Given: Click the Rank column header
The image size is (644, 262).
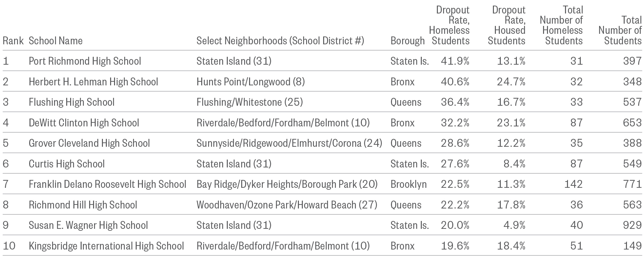Looking at the screenshot, I should 13,41.
